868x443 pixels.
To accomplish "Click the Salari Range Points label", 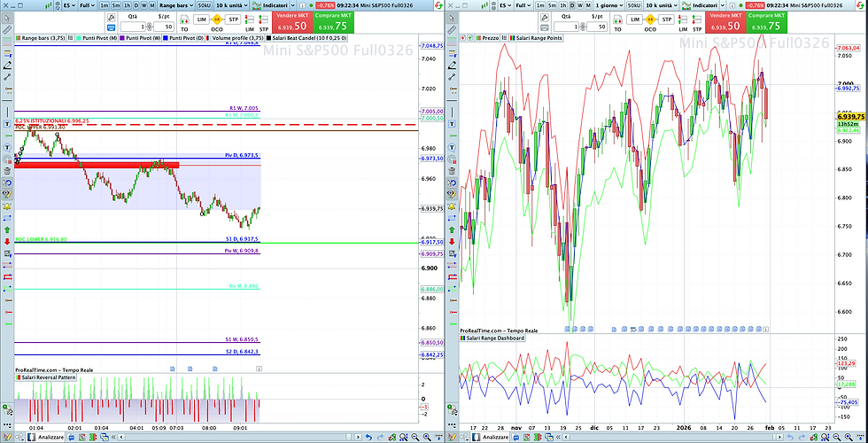I will pyautogui.click(x=537, y=37).
